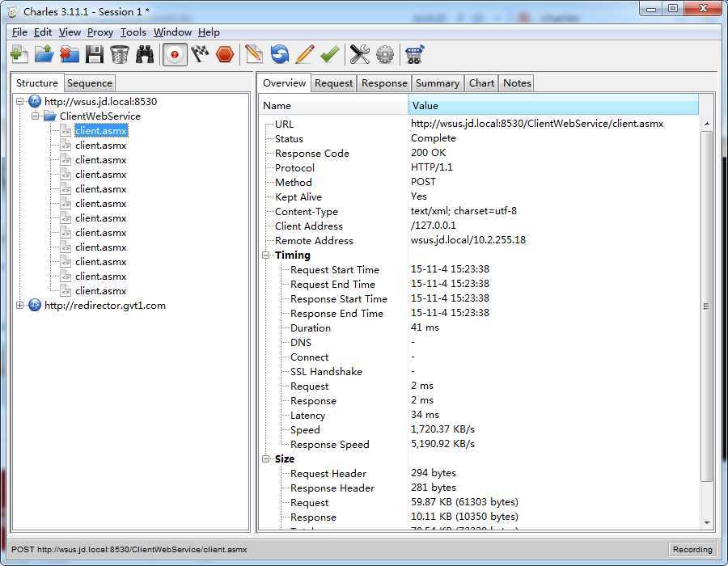Clear session using trash can icon
This screenshot has height=566, width=728.
coord(120,54)
